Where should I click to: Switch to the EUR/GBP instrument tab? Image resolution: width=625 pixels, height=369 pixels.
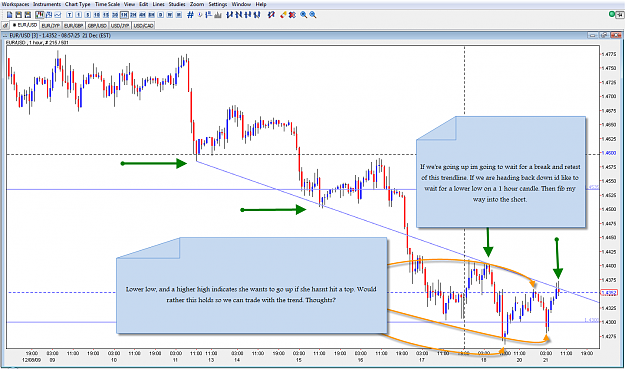coord(73,26)
